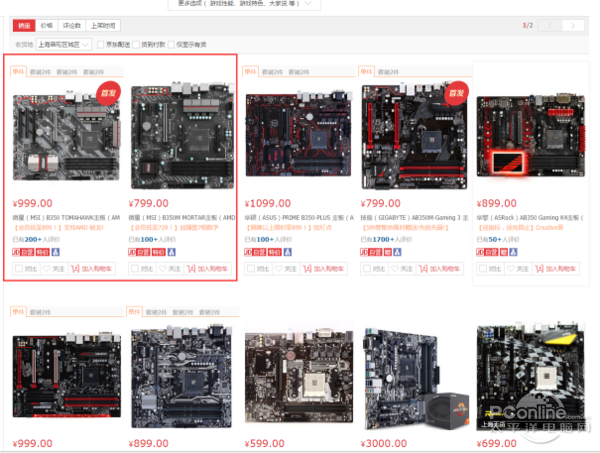Select 套装2件 tab above GIGABYTE AB350M-Gaming 3
The width and height of the screenshot is (600, 453).
(x=388, y=72)
